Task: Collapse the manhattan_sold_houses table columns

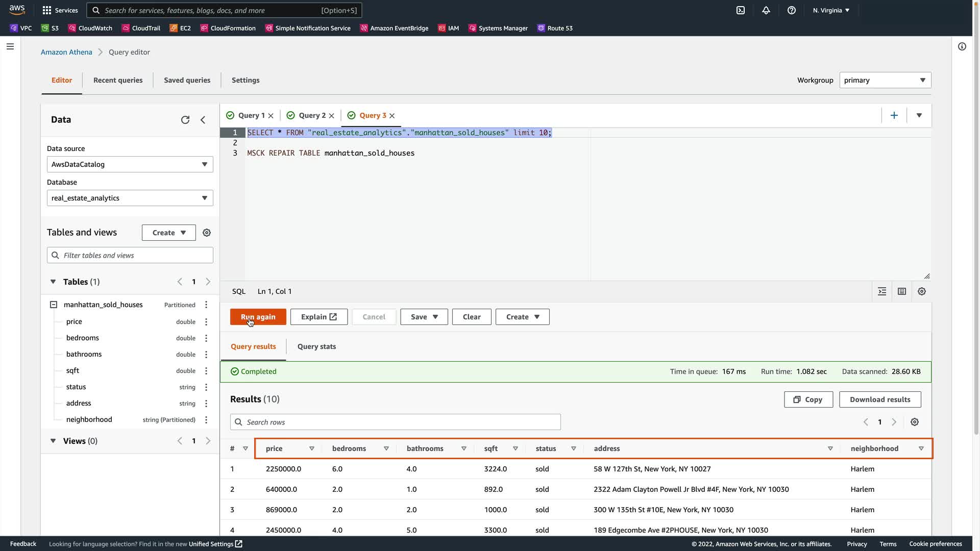Action: (54, 305)
